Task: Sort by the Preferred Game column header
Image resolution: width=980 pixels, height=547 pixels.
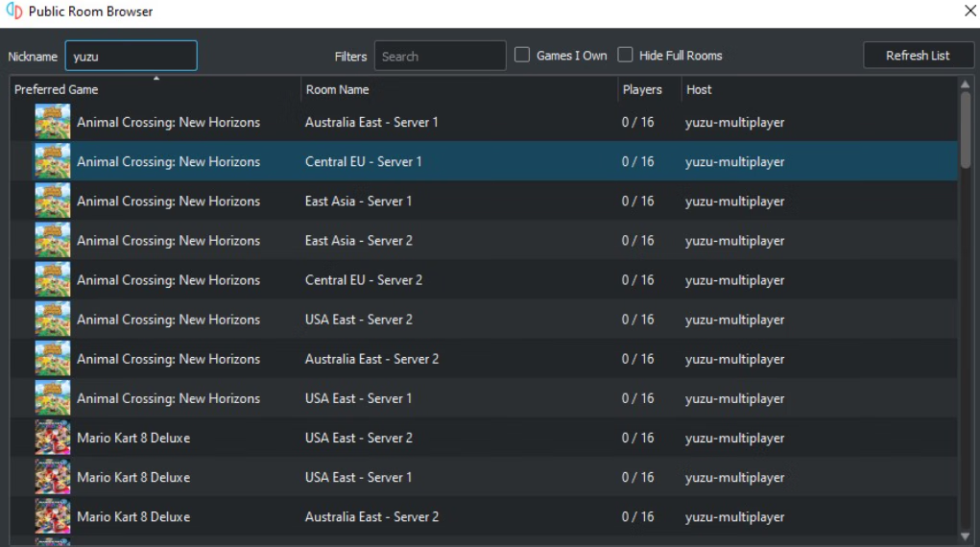Action: click(x=155, y=89)
